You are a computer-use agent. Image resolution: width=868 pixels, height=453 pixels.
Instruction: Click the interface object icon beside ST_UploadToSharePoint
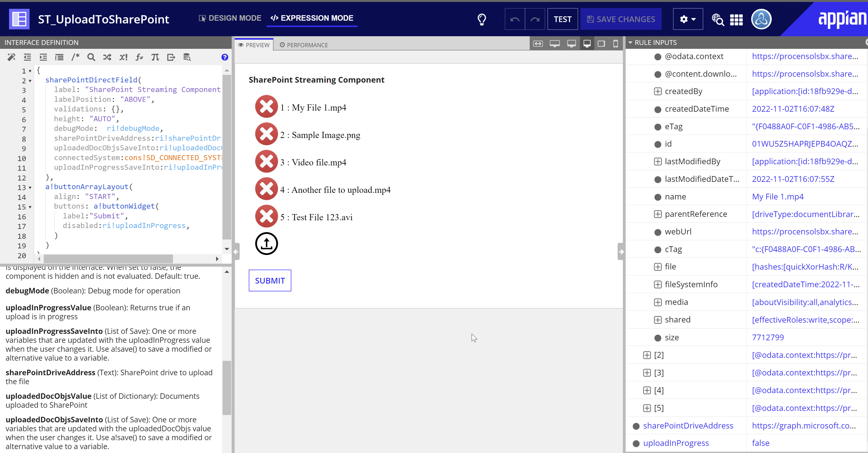pos(19,19)
